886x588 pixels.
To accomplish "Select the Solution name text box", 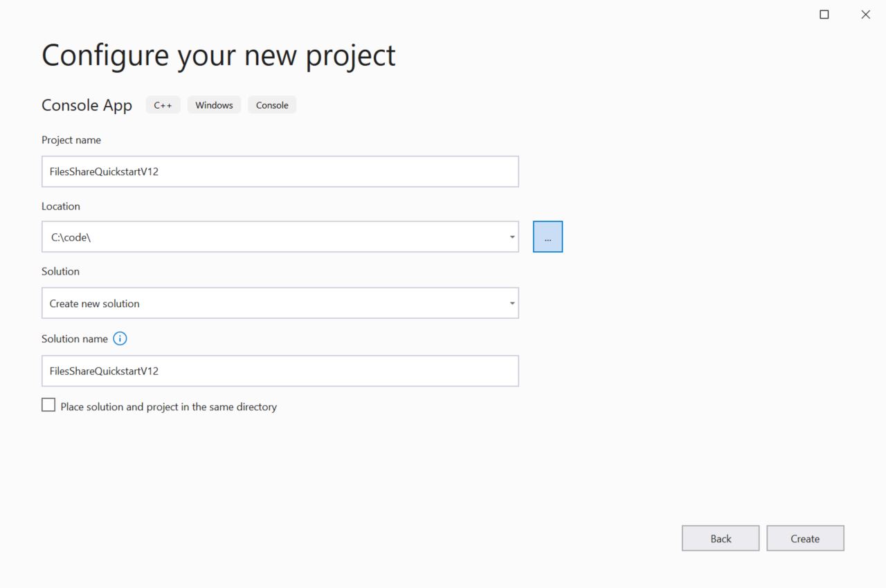I will click(x=280, y=371).
